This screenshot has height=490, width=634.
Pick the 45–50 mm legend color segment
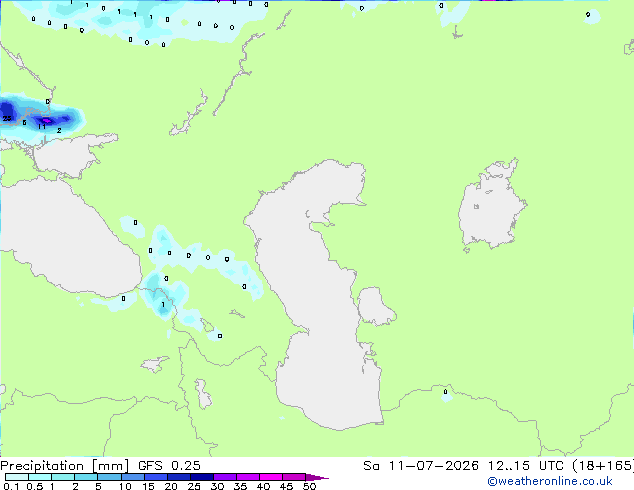point(294,477)
